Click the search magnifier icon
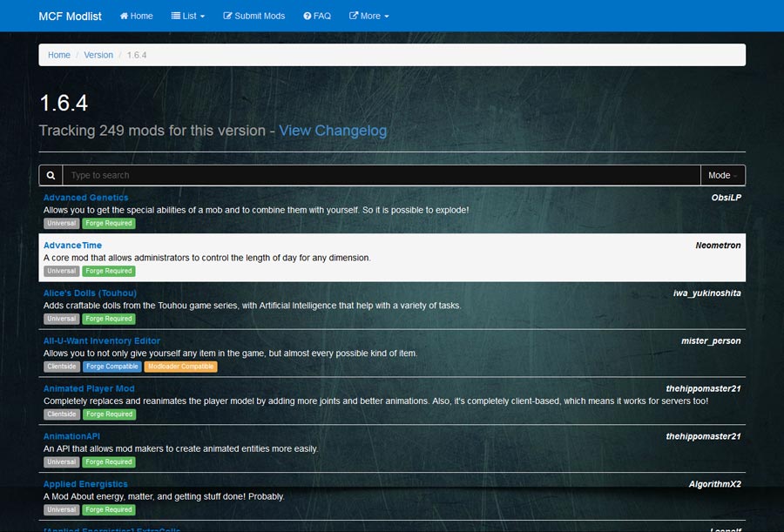This screenshot has width=784, height=532. click(51, 176)
